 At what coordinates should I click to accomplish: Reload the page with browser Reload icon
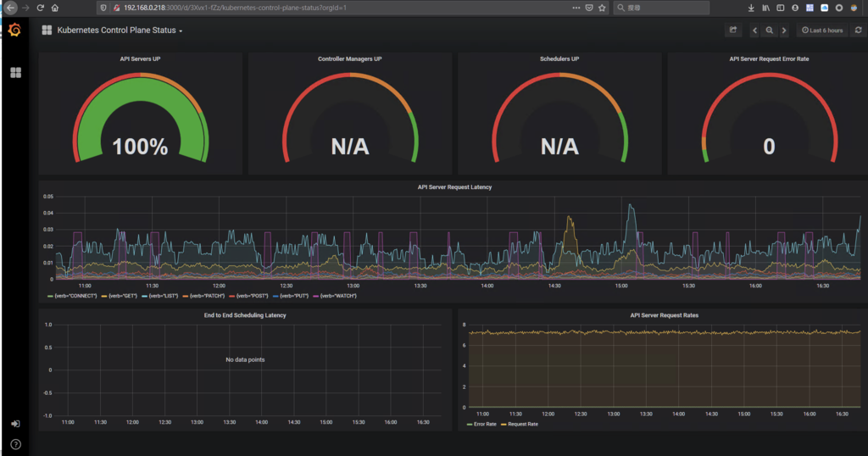tap(40, 8)
